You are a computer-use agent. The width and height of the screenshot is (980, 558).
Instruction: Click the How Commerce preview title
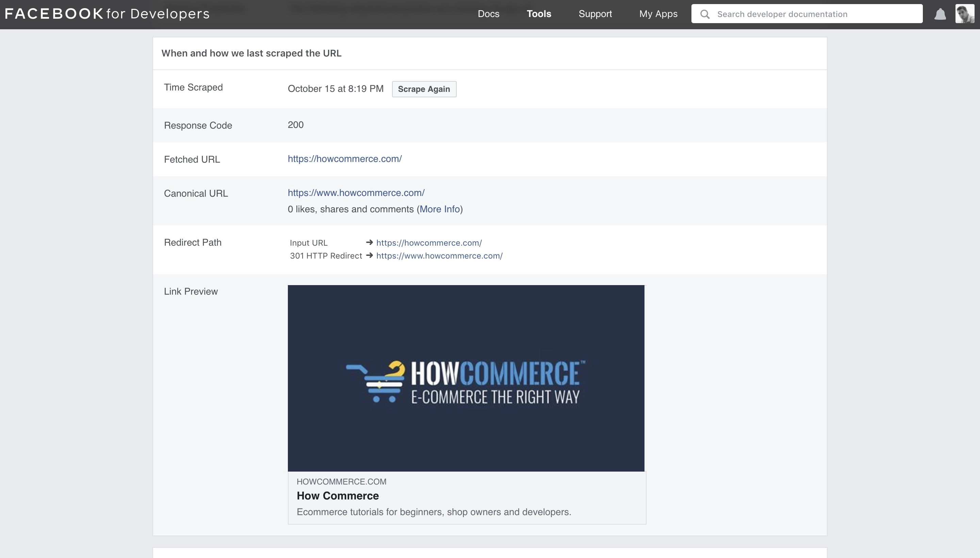(338, 495)
